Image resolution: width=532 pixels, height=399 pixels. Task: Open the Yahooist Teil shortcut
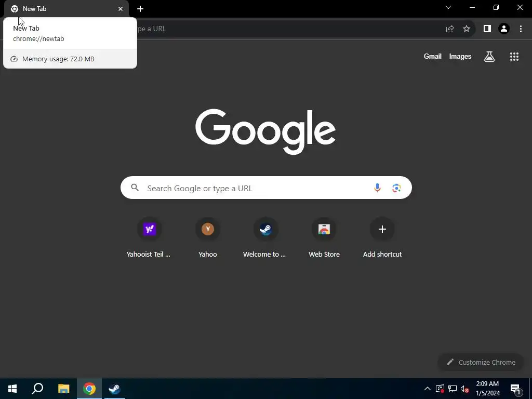click(149, 237)
